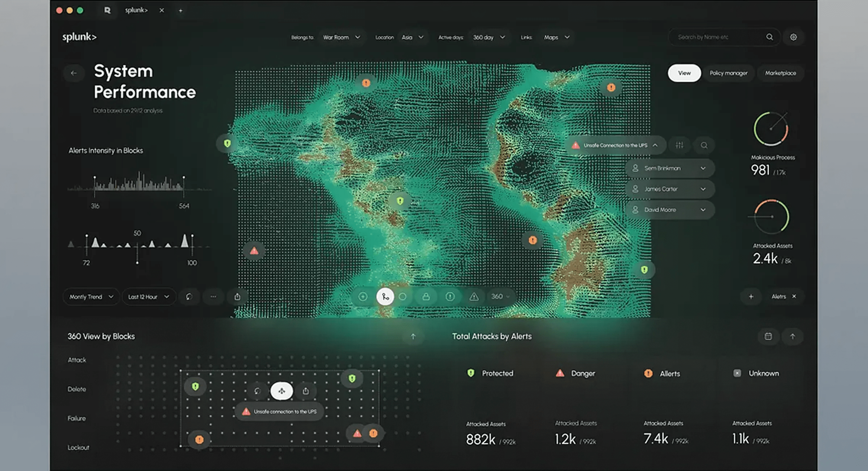The image size is (868, 471).
Task: Select the network path tool on the map toolbar
Action: pyautogui.click(x=385, y=297)
